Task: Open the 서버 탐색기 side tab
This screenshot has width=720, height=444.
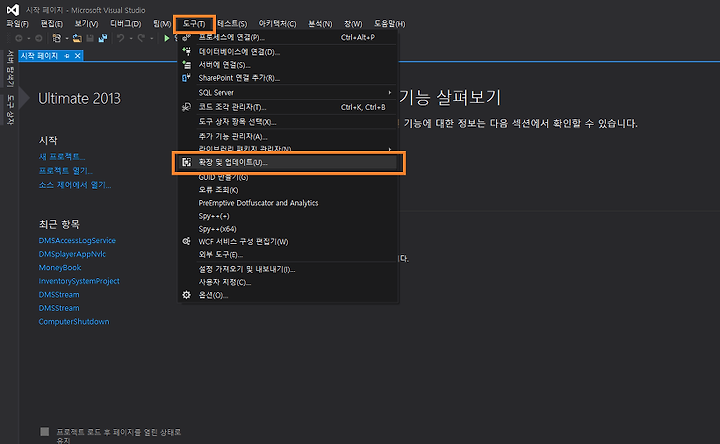Action: [10, 69]
